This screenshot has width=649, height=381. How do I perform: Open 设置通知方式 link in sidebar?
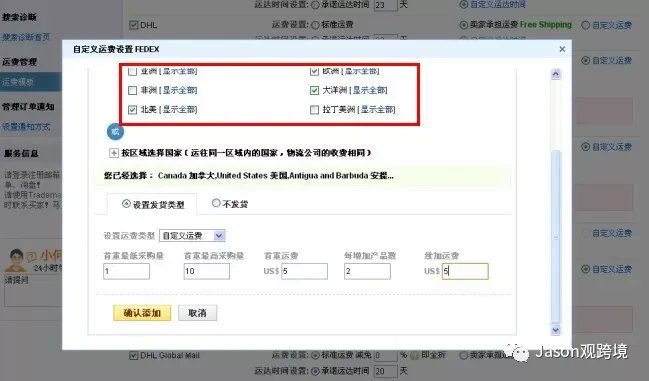pos(26,127)
